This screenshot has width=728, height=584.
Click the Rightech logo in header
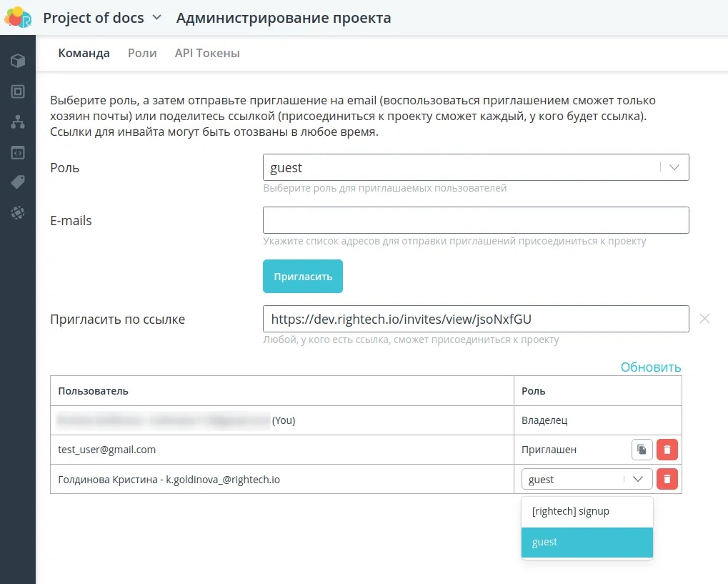click(x=18, y=17)
